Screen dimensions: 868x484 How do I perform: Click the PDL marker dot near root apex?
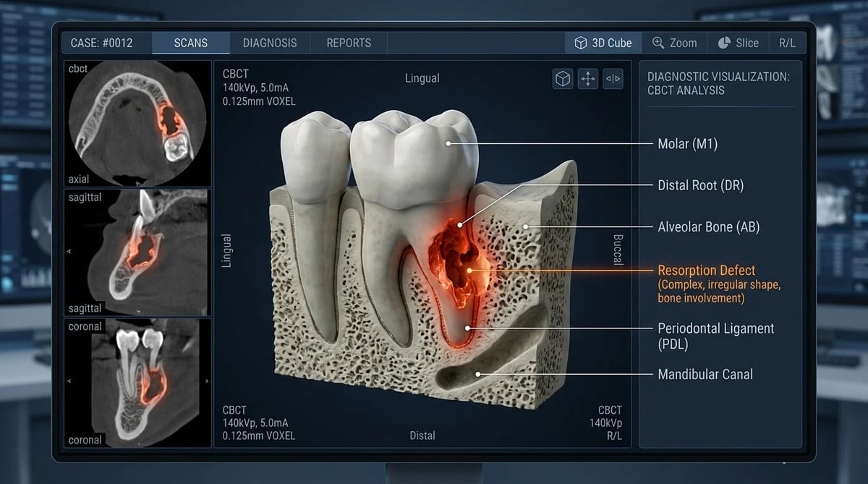[x=468, y=328]
